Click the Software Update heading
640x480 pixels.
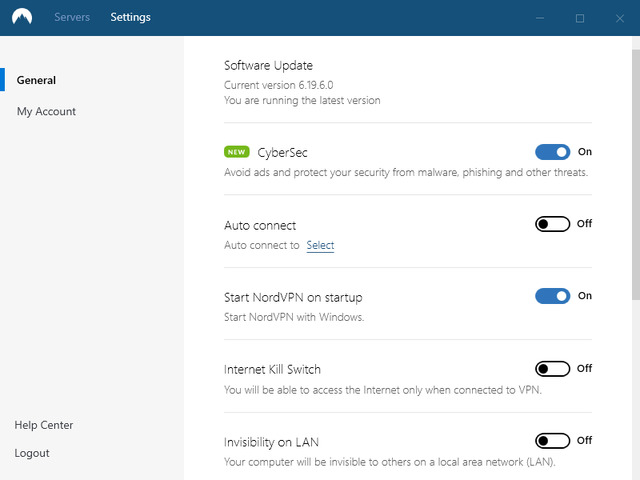pos(268,66)
